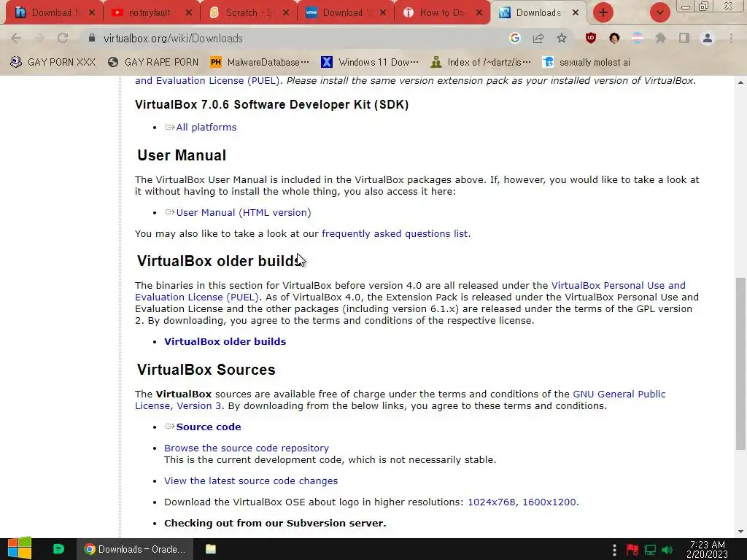Screen dimensions: 747x560
Task: Click the 'User Manual' heading text
Action: pyautogui.click(x=182, y=155)
